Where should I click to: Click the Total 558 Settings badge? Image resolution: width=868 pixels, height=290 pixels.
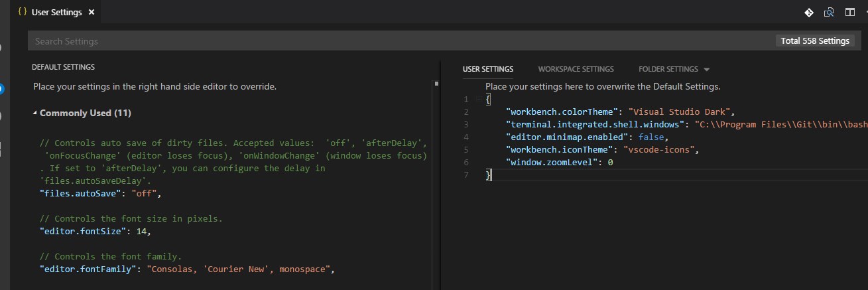click(815, 41)
